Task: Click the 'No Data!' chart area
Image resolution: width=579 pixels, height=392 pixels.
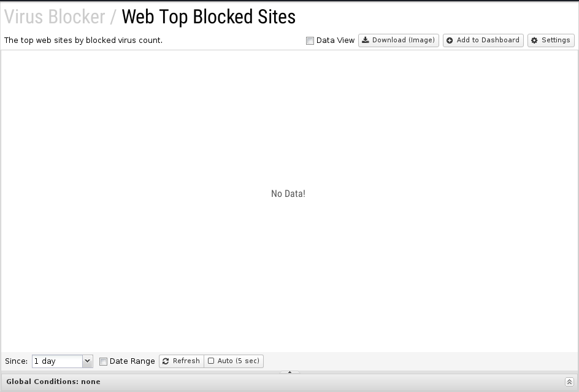Action: tap(288, 194)
